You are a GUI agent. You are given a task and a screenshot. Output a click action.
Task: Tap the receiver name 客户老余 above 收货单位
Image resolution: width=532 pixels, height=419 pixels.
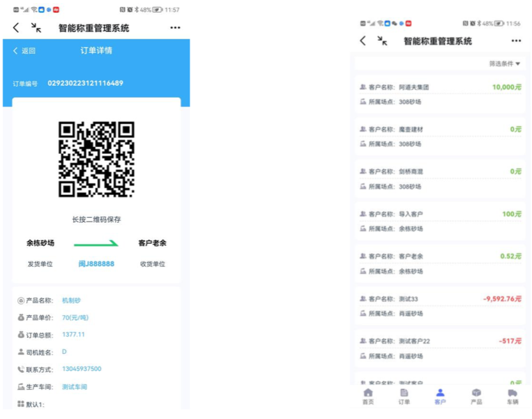tap(153, 243)
